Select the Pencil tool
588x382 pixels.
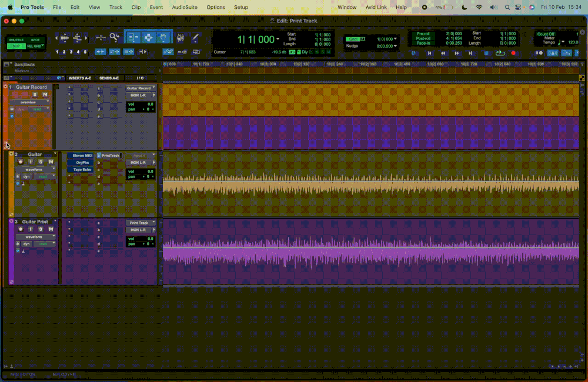coord(194,38)
